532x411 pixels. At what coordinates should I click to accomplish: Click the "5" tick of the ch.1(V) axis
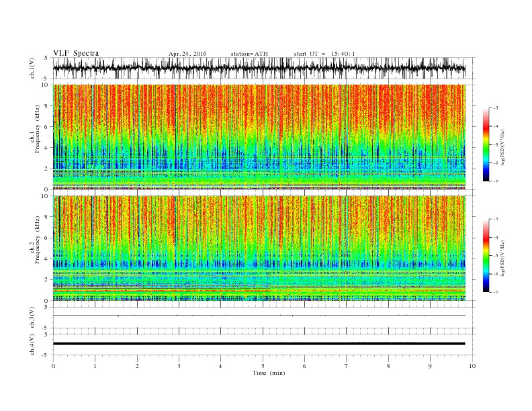46,58
